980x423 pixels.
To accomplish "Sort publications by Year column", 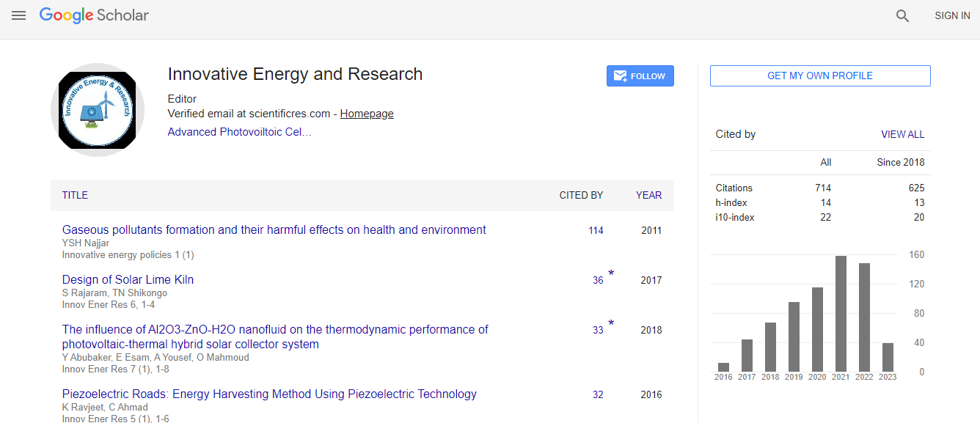I will pos(648,195).
